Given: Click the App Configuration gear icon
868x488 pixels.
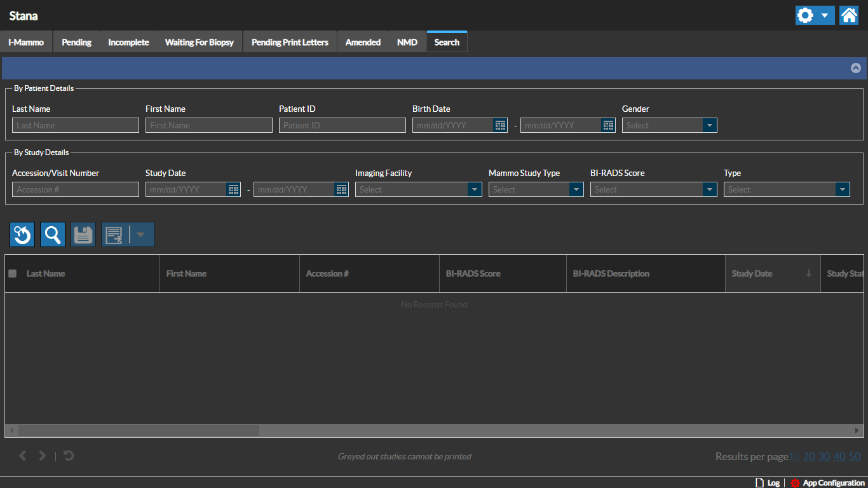Looking at the screenshot, I should pyautogui.click(x=795, y=483).
